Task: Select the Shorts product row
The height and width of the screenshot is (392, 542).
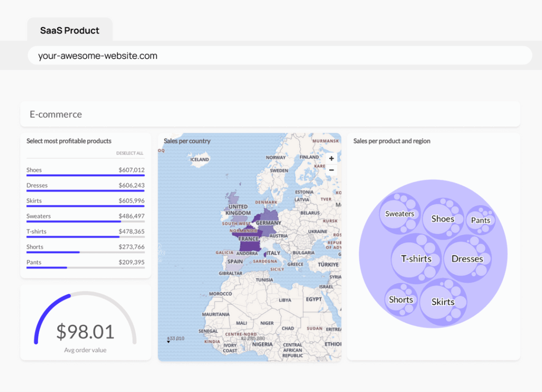Action: (85, 248)
